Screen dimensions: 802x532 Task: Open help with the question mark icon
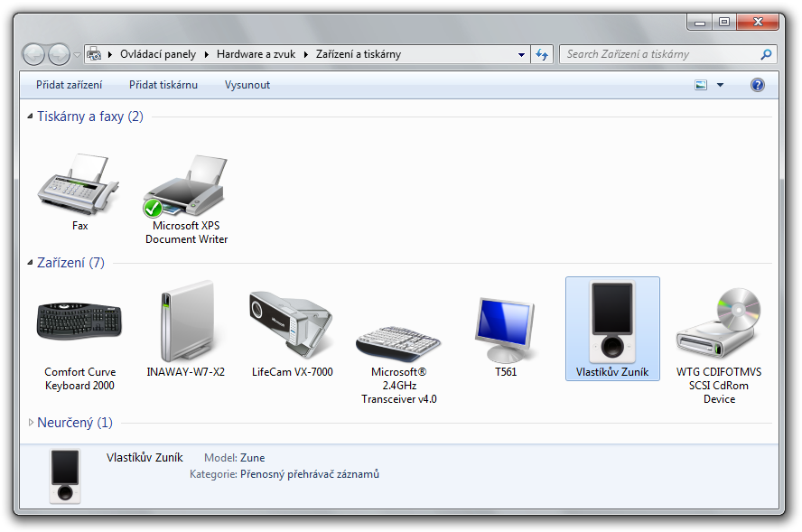pyautogui.click(x=758, y=85)
